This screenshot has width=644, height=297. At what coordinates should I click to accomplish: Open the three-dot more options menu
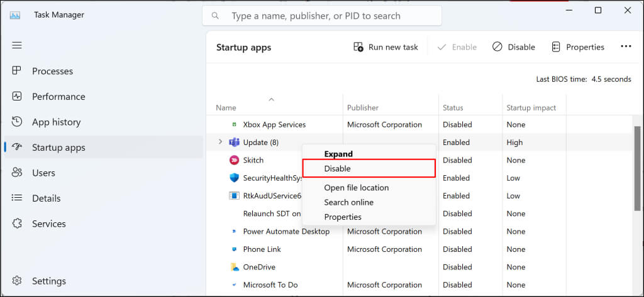point(626,46)
